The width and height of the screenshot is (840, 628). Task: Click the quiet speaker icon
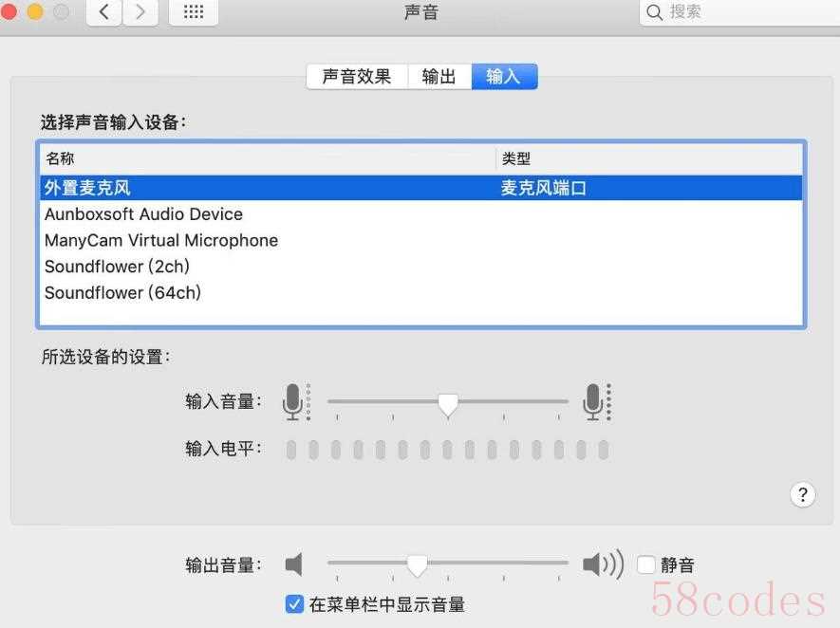pyautogui.click(x=293, y=564)
